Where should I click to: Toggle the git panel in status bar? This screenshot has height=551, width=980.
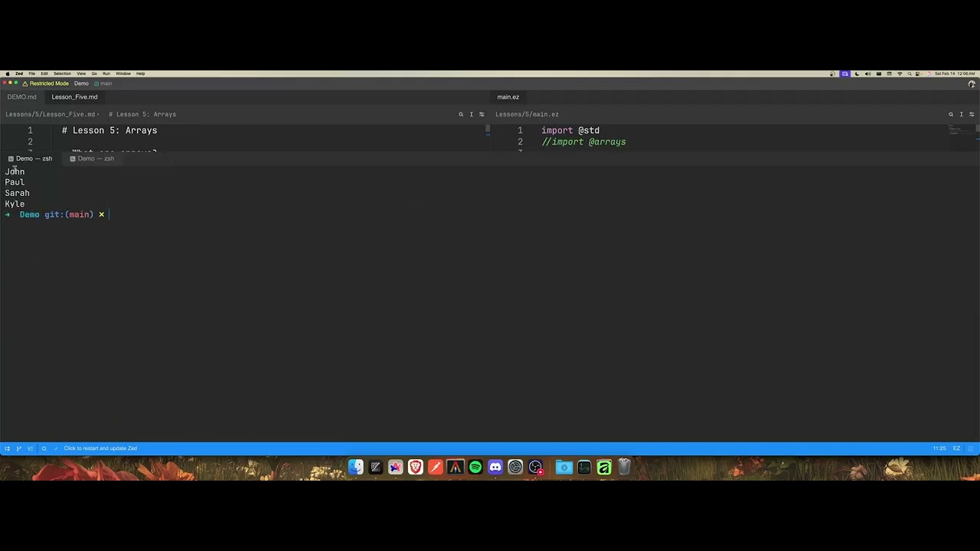coord(18,448)
